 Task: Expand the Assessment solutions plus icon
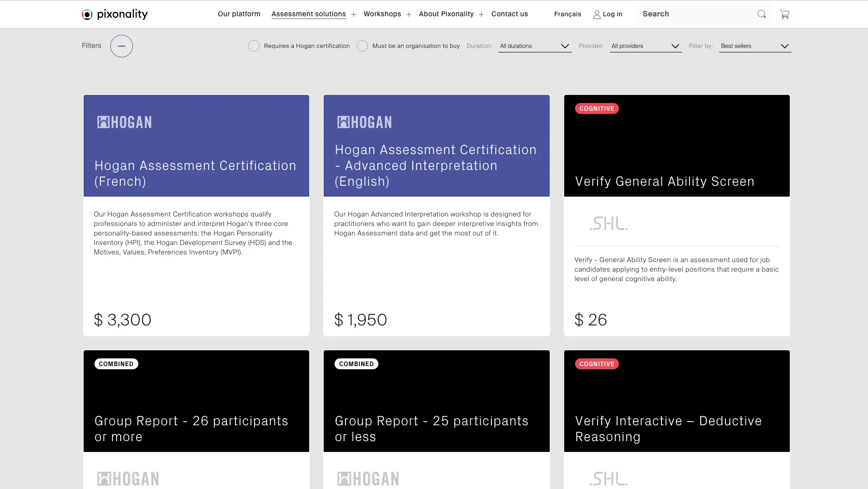(x=354, y=14)
